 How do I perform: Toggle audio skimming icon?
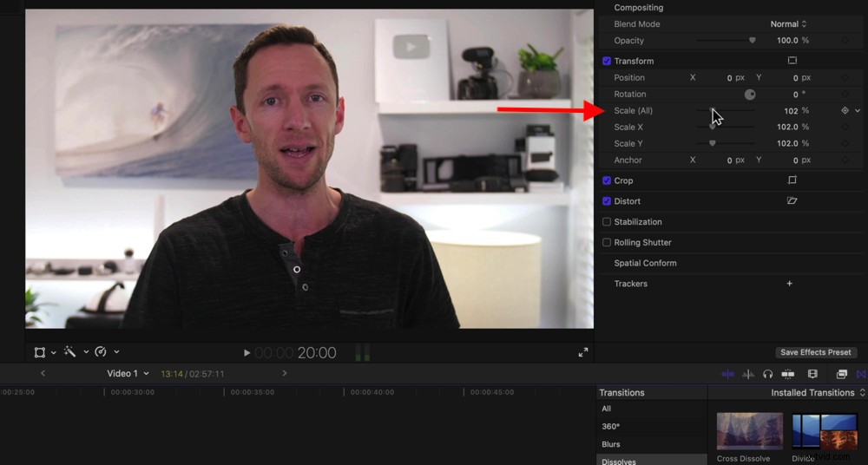[x=748, y=374]
